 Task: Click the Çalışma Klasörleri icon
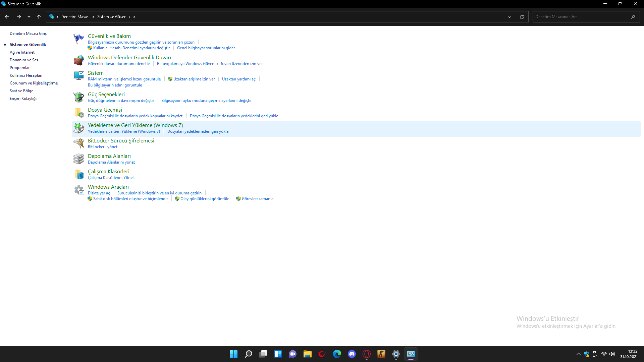point(79,174)
